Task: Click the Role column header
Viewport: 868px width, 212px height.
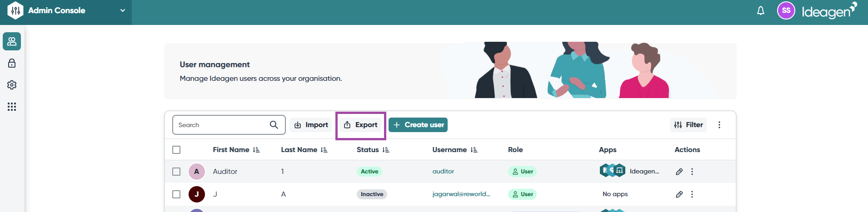Action: pyautogui.click(x=515, y=150)
